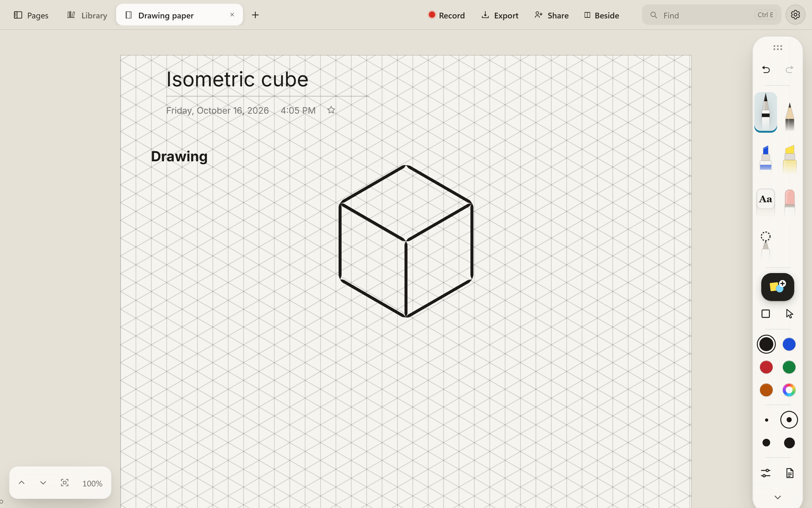Select the black color swatch
Viewport: 812px width, 508px height.
coord(766,344)
